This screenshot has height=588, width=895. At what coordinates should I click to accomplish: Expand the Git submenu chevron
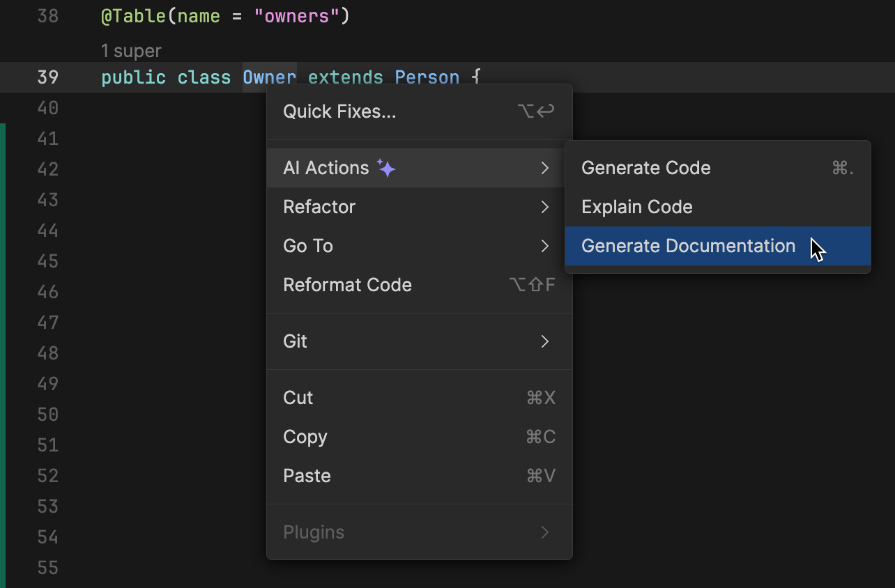545,341
